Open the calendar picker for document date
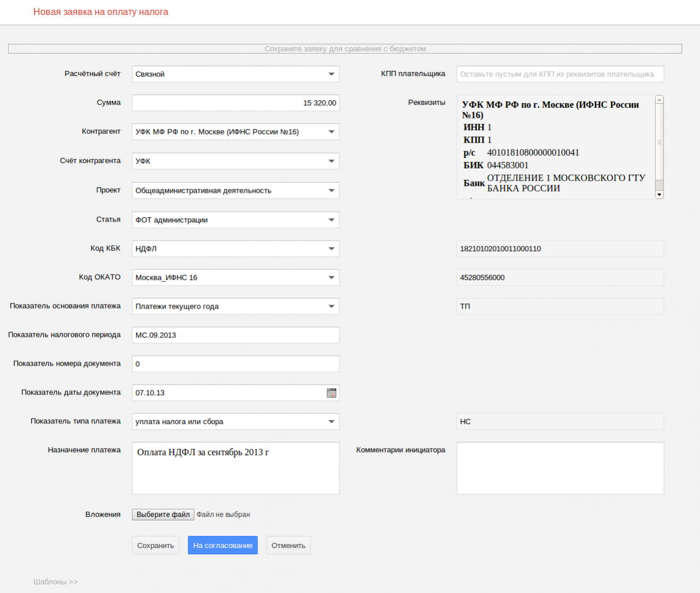Screen dimensions: 700x593 331,393
